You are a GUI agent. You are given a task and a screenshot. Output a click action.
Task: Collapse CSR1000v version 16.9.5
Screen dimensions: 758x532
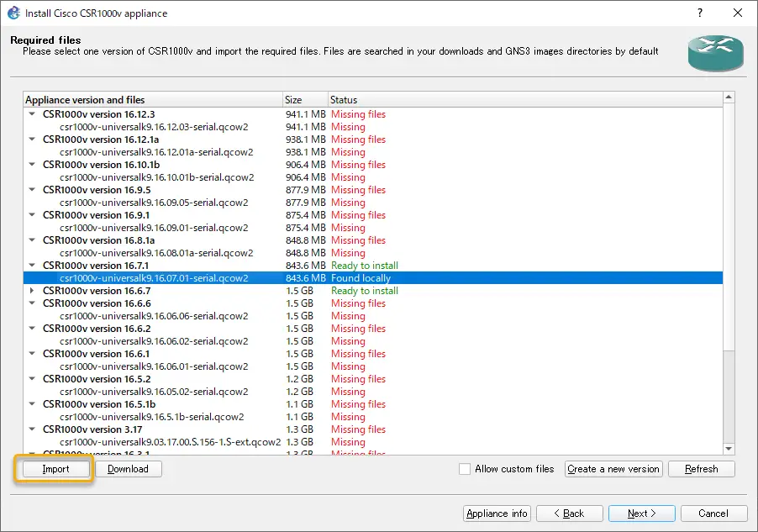[x=32, y=190]
